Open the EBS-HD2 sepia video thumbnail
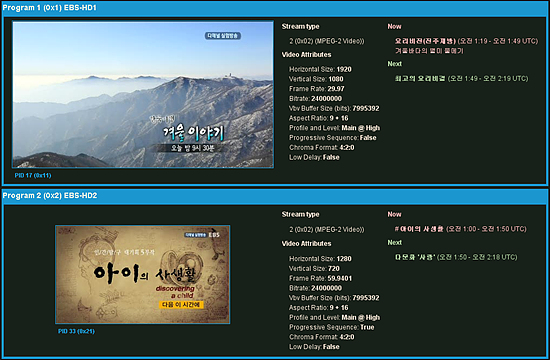Viewport: 550px width, 360px height. click(x=143, y=274)
